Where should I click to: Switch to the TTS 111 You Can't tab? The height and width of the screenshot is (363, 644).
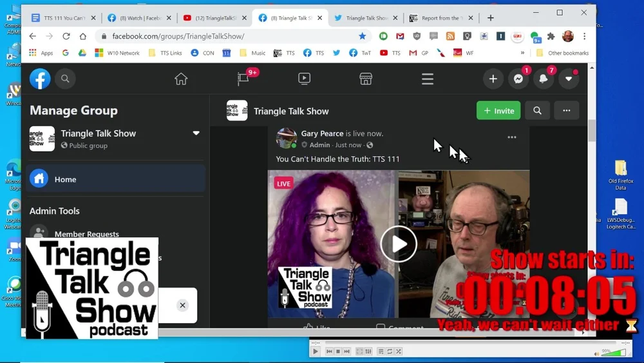point(63,18)
